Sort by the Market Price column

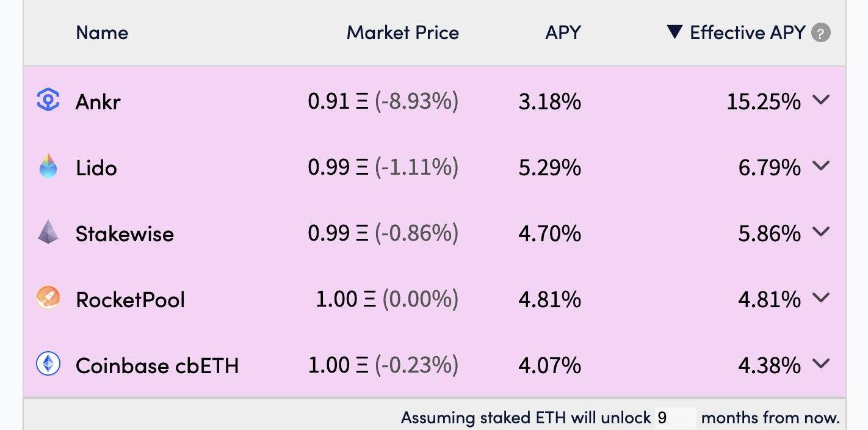point(403,32)
